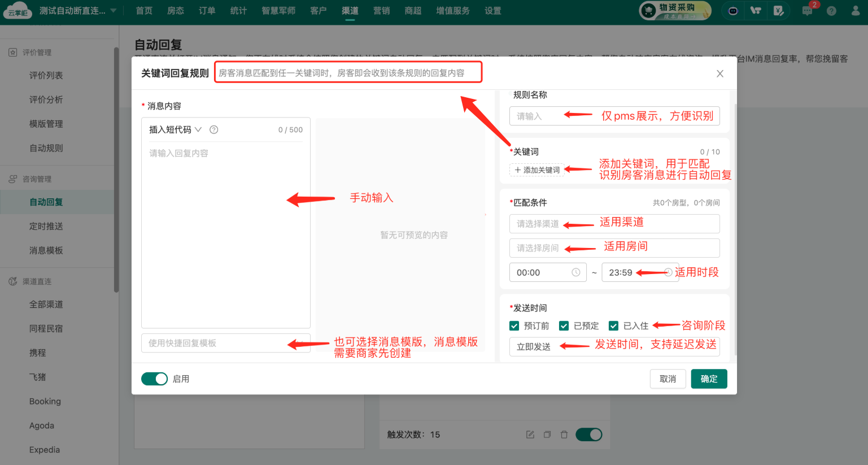The width and height of the screenshot is (868, 465).
Task: Uncheck the 已预定 checkbox
Action: click(564, 325)
